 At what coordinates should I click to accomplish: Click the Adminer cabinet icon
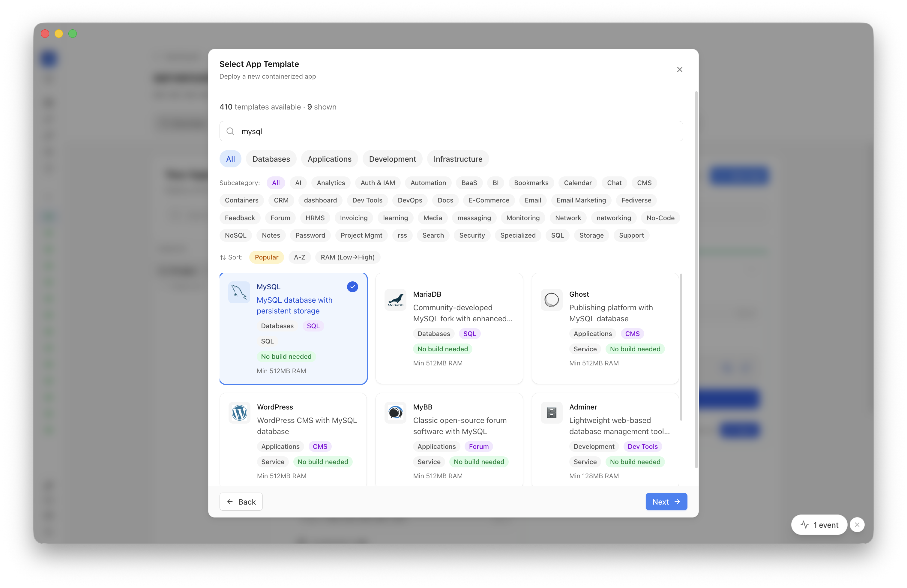[552, 413]
